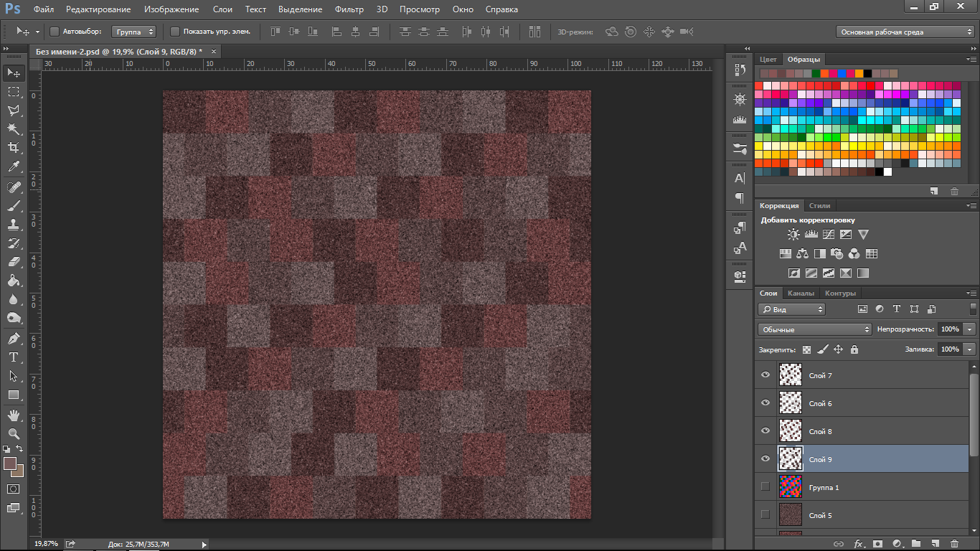This screenshot has height=551, width=980.
Task: Open the Основная рабочая среда workspace dropdown
Action: tap(905, 32)
